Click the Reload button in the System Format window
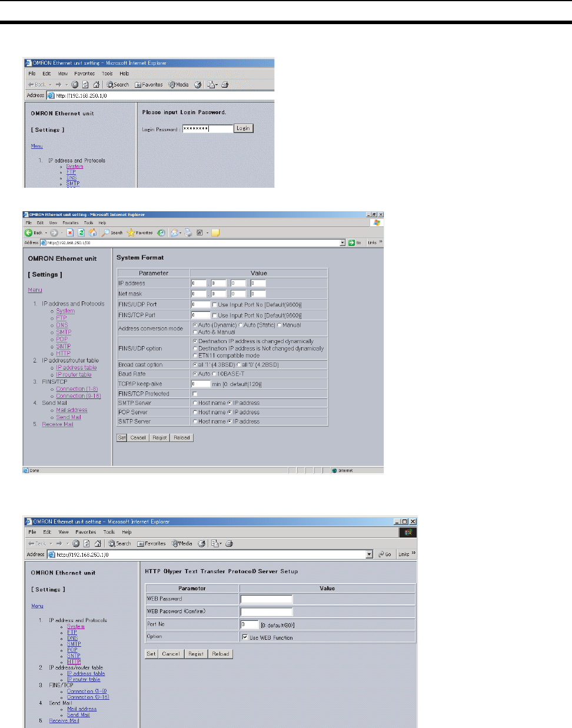Viewport: 572px width, 728px height. 182,438
